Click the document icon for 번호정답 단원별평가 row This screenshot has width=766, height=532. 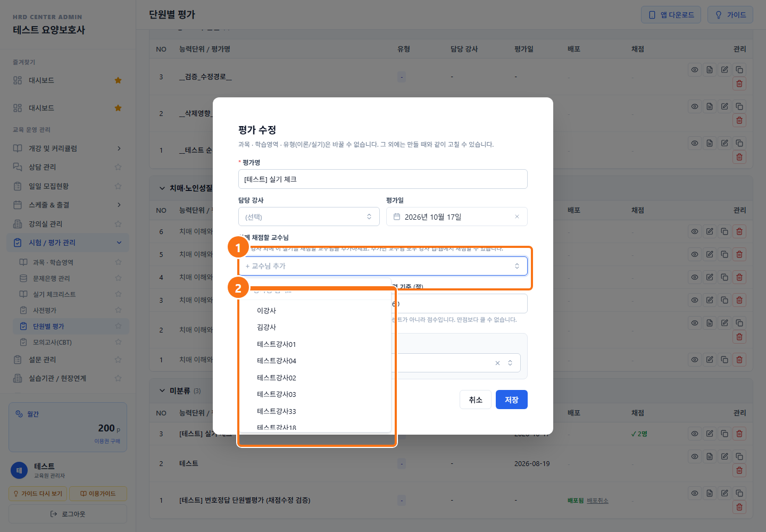(710, 493)
